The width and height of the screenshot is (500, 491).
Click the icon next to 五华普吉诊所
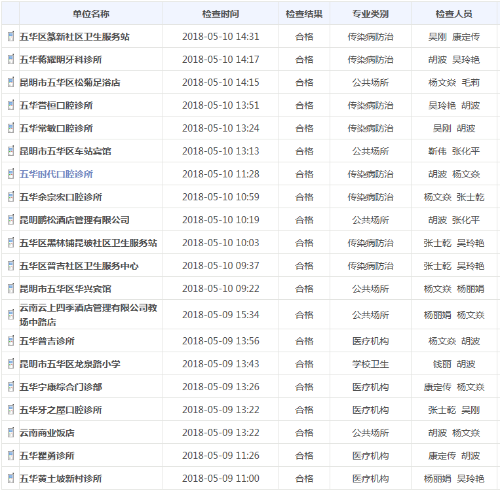coord(11,341)
